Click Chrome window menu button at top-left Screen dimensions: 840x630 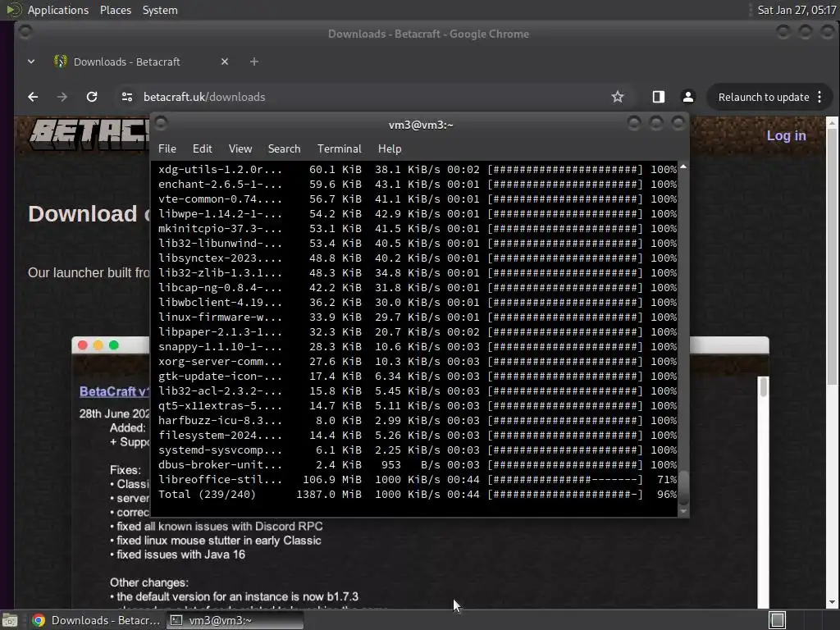[x=25, y=33]
